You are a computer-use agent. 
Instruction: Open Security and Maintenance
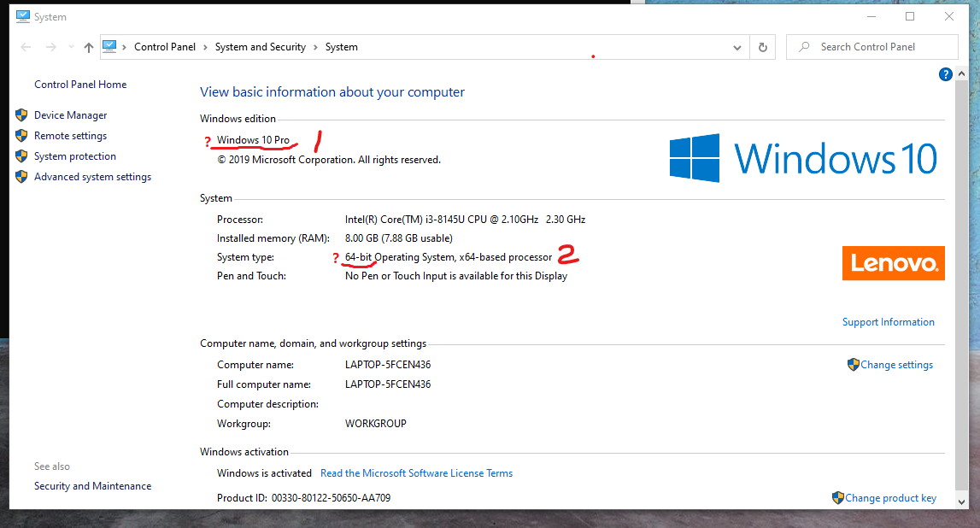pos(92,486)
